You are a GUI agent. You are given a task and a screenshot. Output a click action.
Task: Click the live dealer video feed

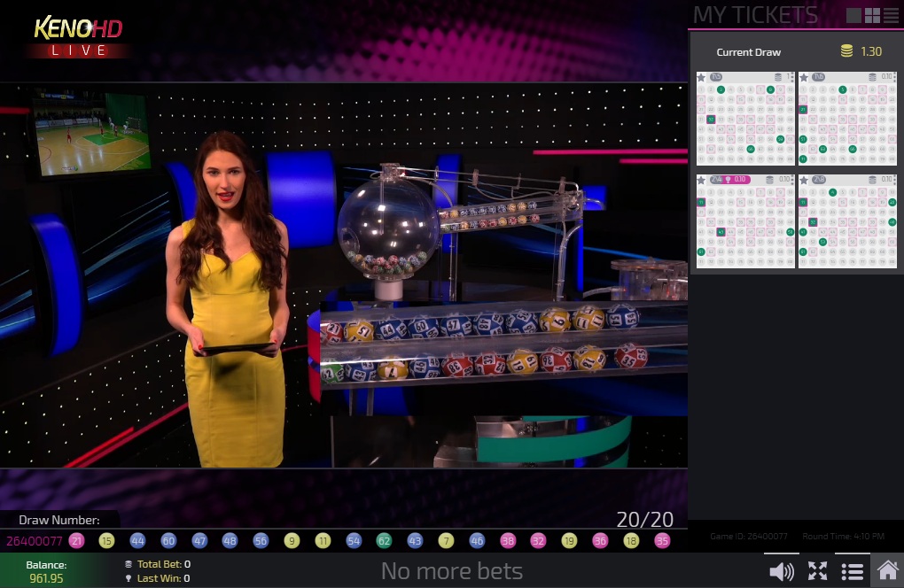coord(344,275)
